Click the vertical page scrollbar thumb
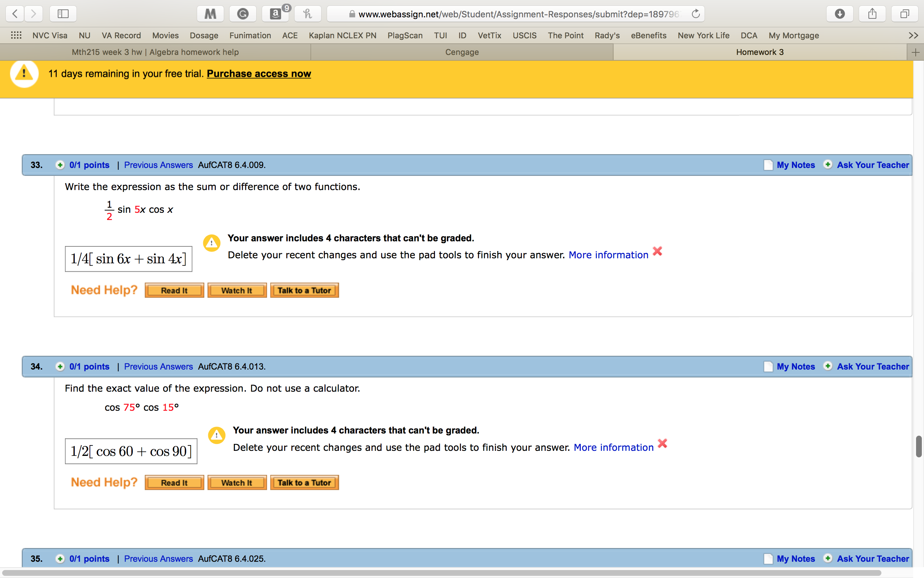Viewport: 924px width, 578px height. 919,446
